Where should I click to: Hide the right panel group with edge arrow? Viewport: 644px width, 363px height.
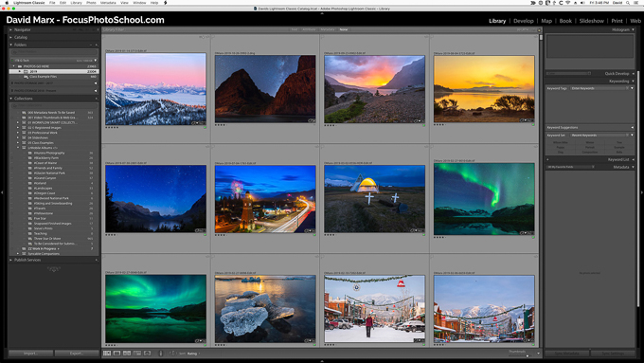pos(641,192)
